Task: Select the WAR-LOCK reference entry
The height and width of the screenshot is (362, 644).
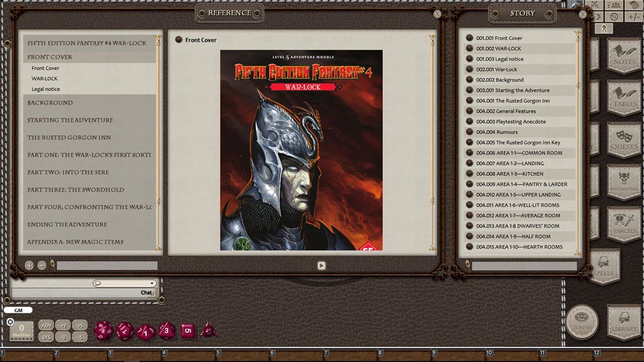Action: (45, 78)
